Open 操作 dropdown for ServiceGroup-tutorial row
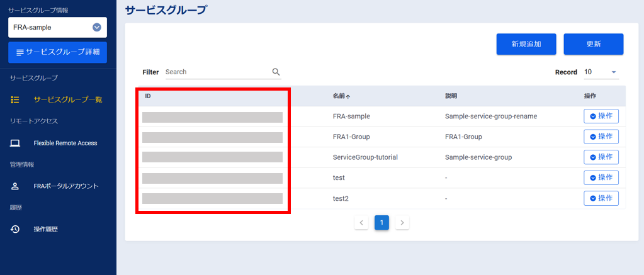This screenshot has height=275, width=644. 601,157
